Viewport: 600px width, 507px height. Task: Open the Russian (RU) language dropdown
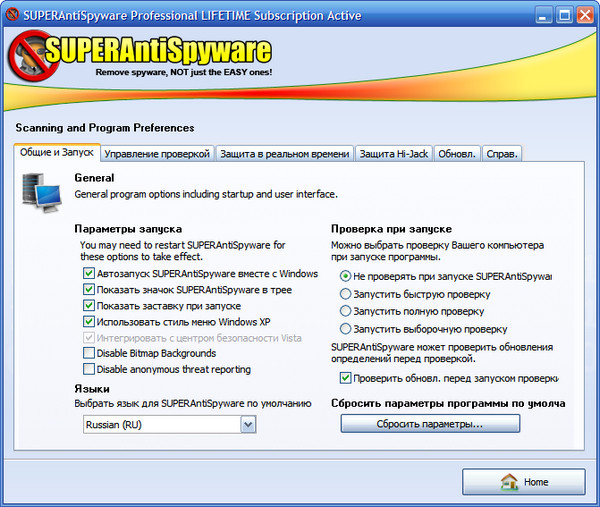pos(248,425)
